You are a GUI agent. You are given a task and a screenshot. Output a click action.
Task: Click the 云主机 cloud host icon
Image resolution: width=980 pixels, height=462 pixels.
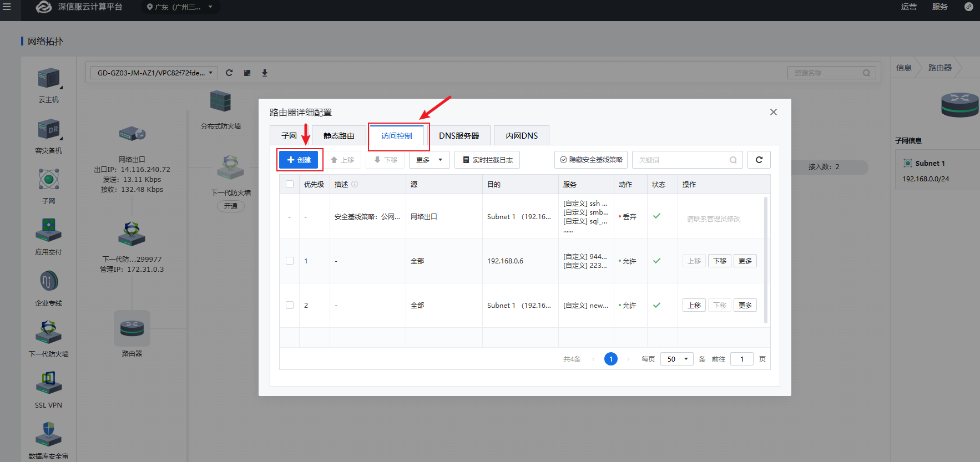[x=49, y=79]
